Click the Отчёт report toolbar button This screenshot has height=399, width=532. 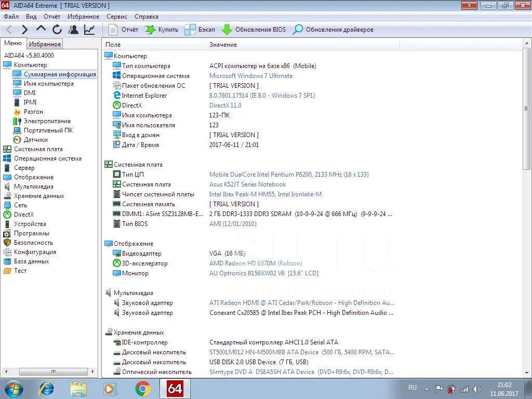[x=124, y=30]
